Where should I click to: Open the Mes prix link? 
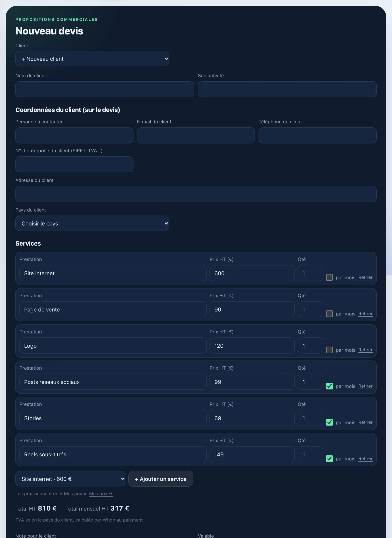click(x=101, y=494)
